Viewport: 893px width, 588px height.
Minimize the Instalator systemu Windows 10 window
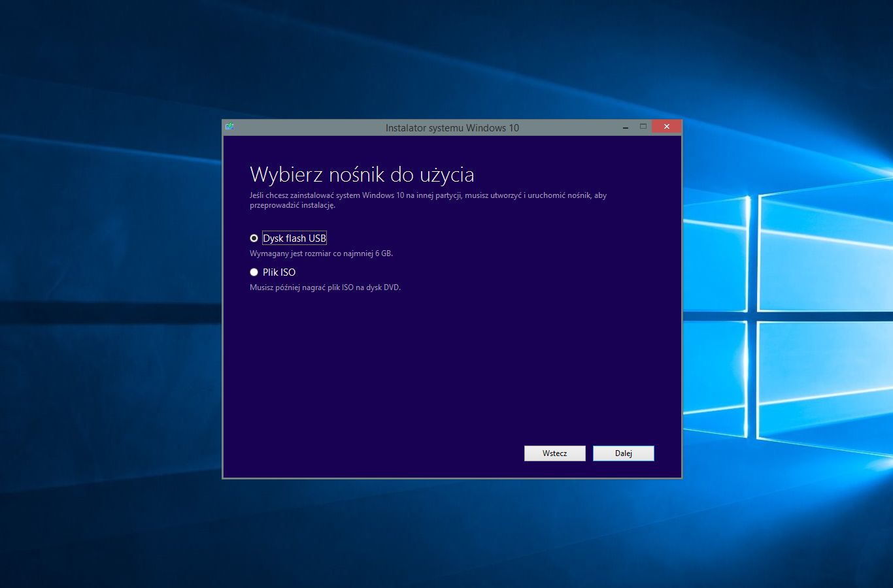coord(626,127)
